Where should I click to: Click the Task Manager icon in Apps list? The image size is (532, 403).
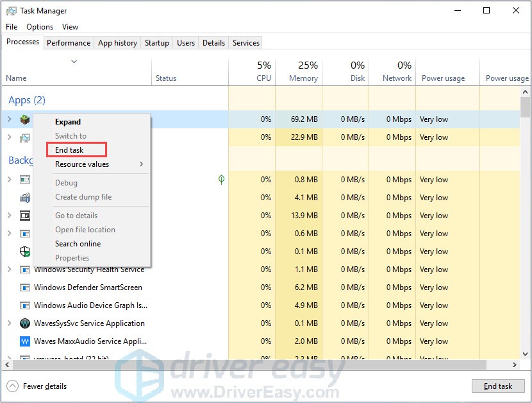(x=25, y=137)
